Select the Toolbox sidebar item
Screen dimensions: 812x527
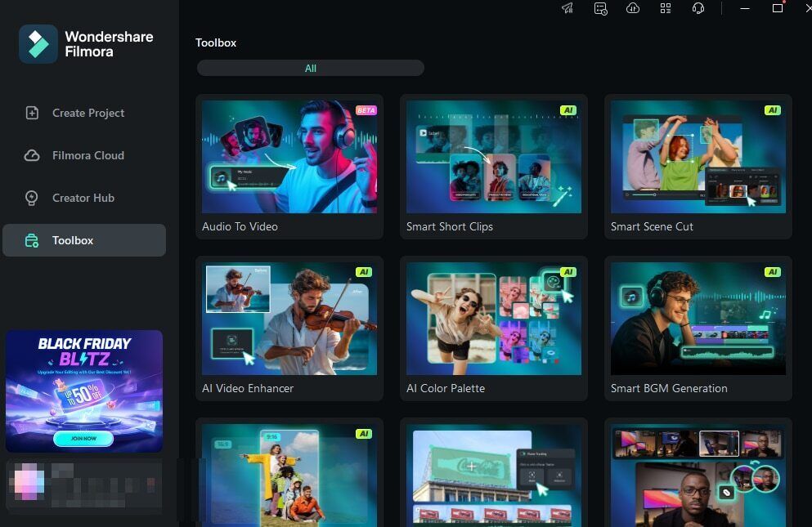click(x=84, y=240)
